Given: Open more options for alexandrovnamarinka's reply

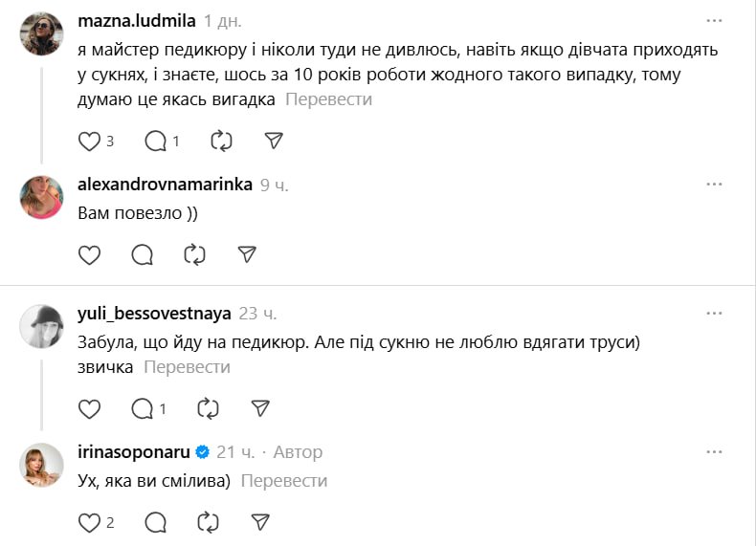Looking at the screenshot, I should tap(714, 185).
